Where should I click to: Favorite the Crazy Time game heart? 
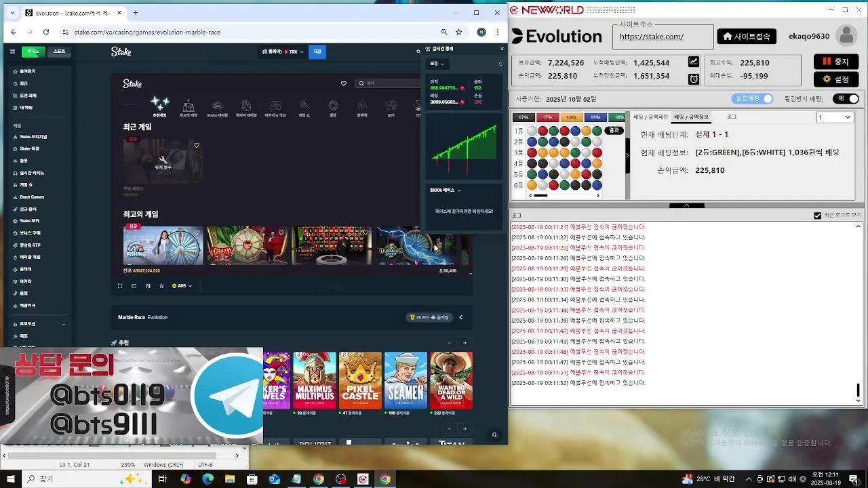tap(281, 232)
